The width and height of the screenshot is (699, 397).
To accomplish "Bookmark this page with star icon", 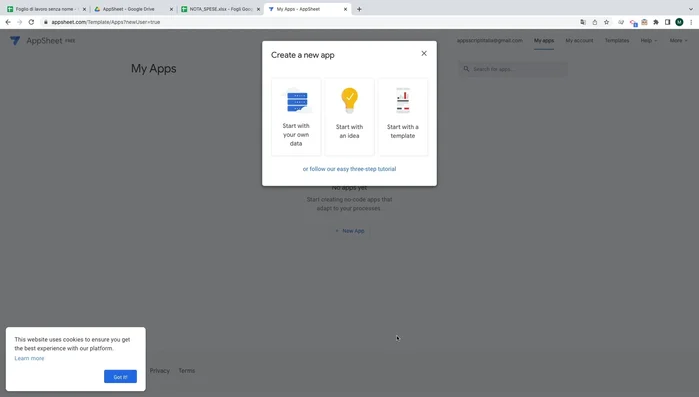I will [x=606, y=22].
